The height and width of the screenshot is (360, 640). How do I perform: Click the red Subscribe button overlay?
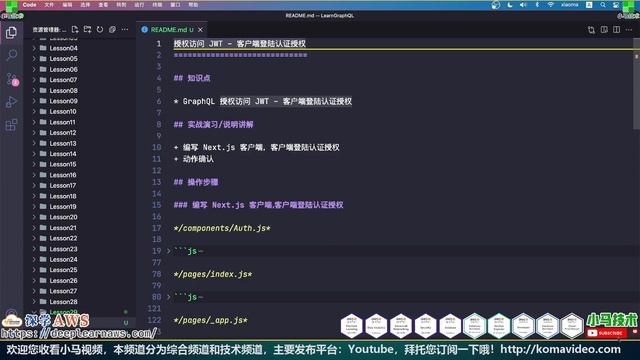pyautogui.click(x=607, y=333)
